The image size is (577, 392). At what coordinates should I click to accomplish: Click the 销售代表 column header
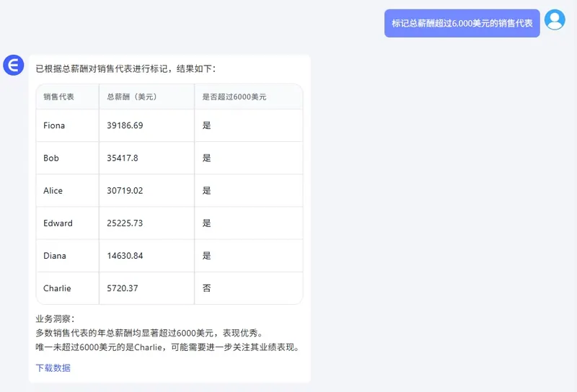pyautogui.click(x=58, y=97)
